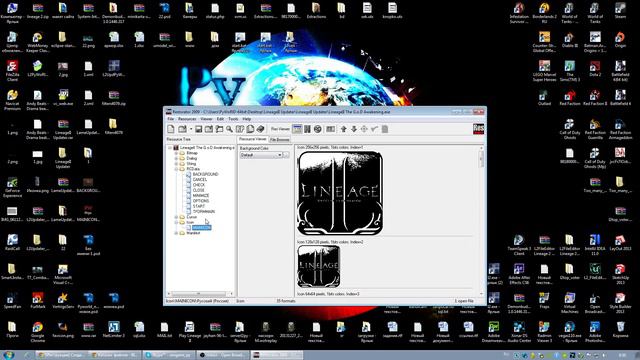Open the File menu

[x=171, y=119]
